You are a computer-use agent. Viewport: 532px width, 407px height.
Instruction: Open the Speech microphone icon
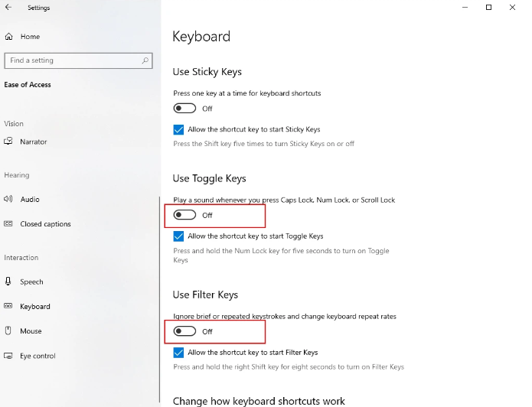(x=8, y=282)
